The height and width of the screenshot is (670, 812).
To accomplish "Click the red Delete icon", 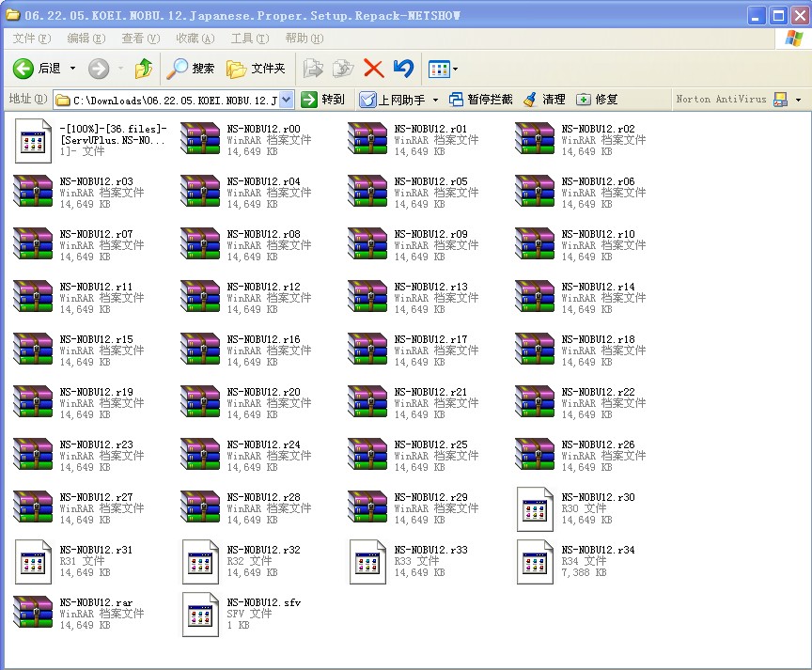I will tap(373, 69).
